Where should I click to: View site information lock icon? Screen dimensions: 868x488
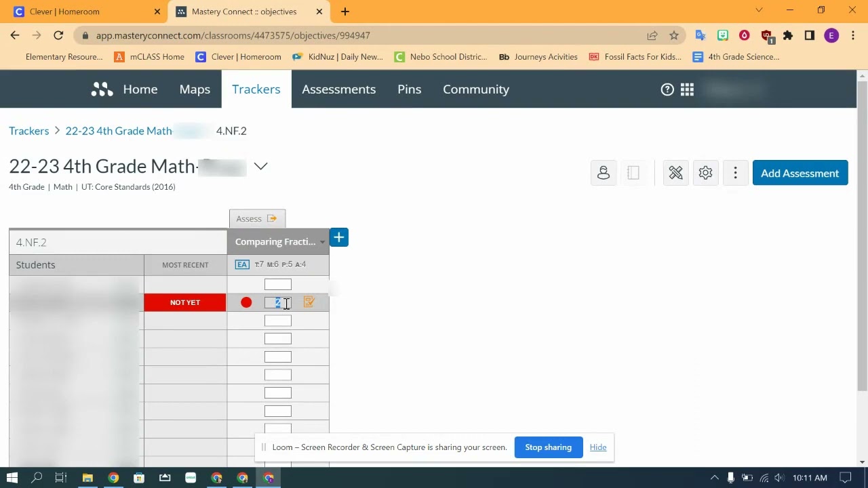pyautogui.click(x=85, y=35)
